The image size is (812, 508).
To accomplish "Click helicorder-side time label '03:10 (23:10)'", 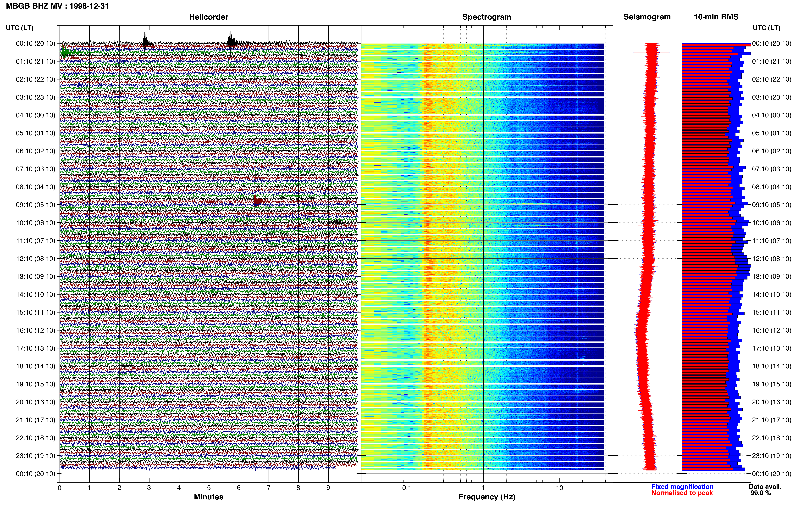I will tap(36, 97).
